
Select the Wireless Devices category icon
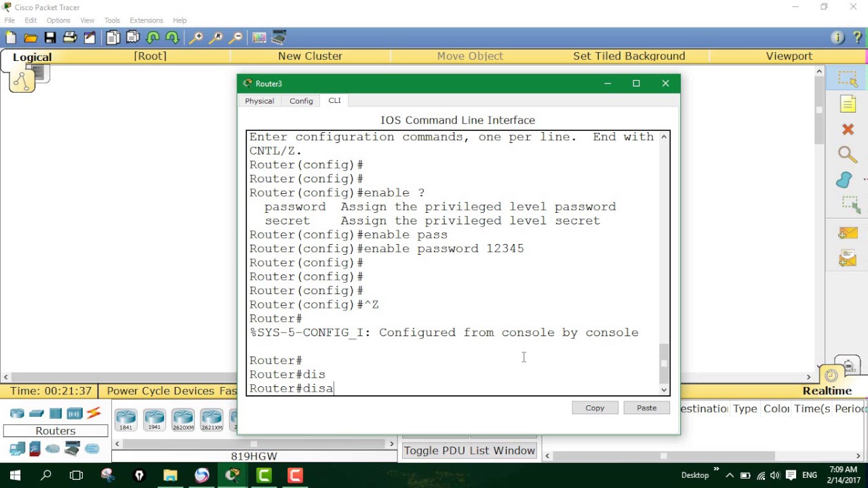(75, 413)
